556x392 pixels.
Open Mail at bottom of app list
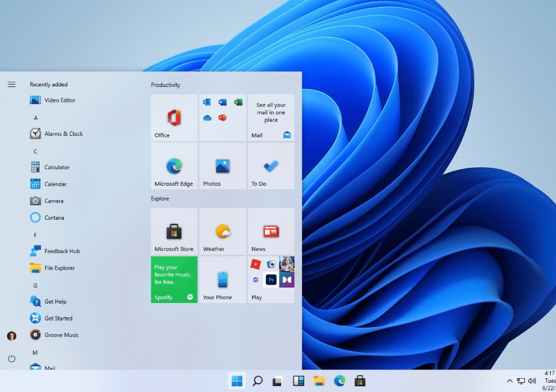coord(43,367)
